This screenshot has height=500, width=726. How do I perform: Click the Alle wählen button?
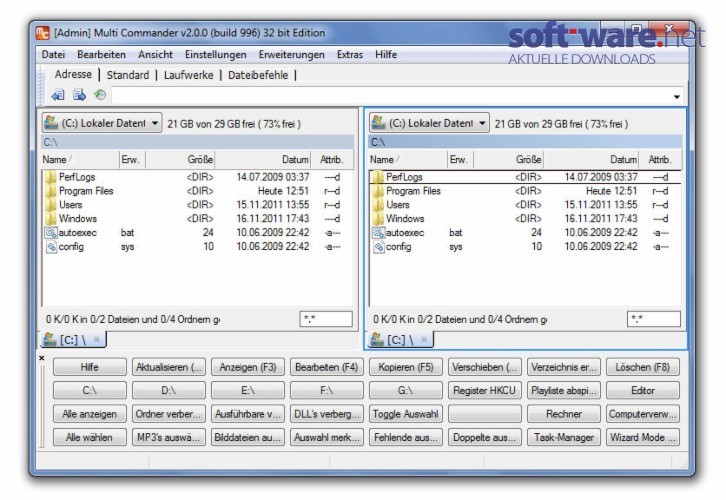pyautogui.click(x=89, y=437)
